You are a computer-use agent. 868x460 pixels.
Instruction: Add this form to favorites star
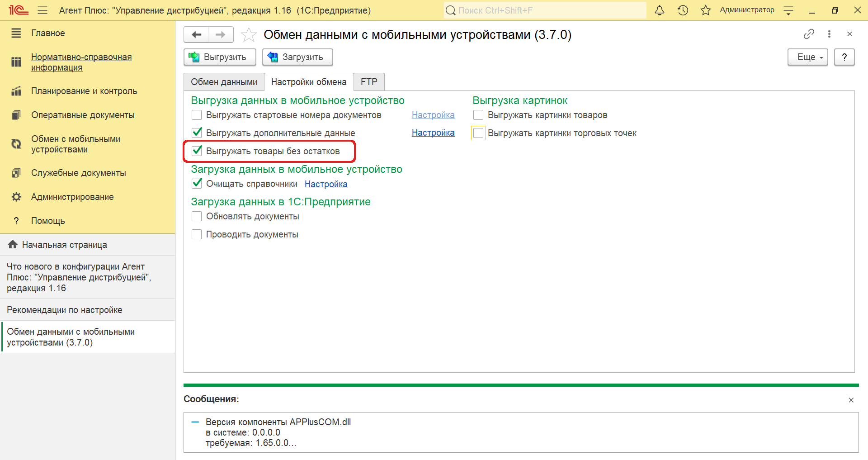coord(249,34)
